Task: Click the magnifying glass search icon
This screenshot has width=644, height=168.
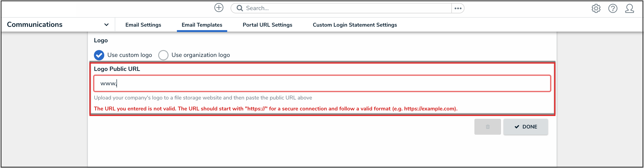Action: pyautogui.click(x=240, y=8)
